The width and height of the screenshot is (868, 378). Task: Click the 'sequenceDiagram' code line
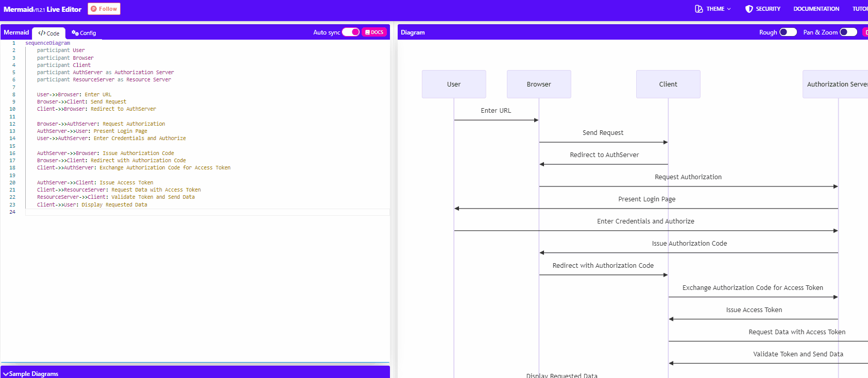click(47, 43)
